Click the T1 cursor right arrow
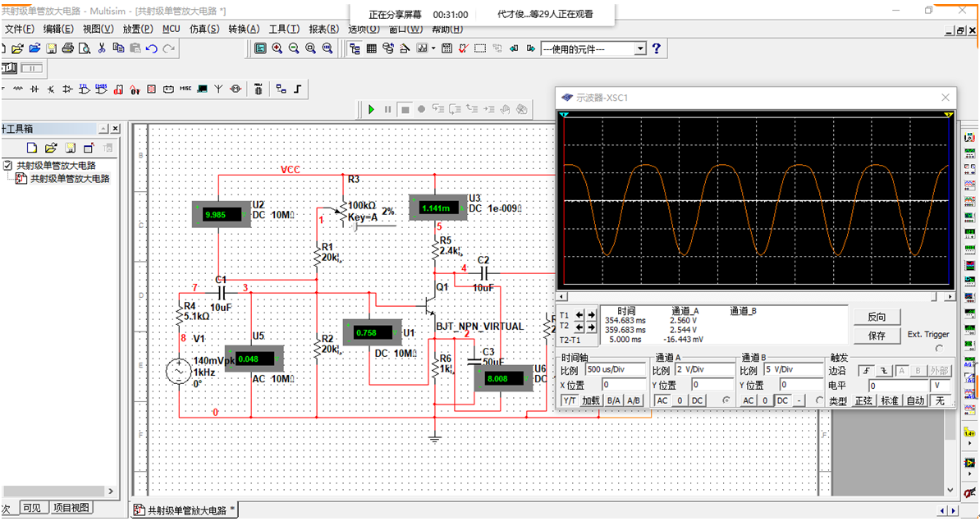 (x=591, y=315)
